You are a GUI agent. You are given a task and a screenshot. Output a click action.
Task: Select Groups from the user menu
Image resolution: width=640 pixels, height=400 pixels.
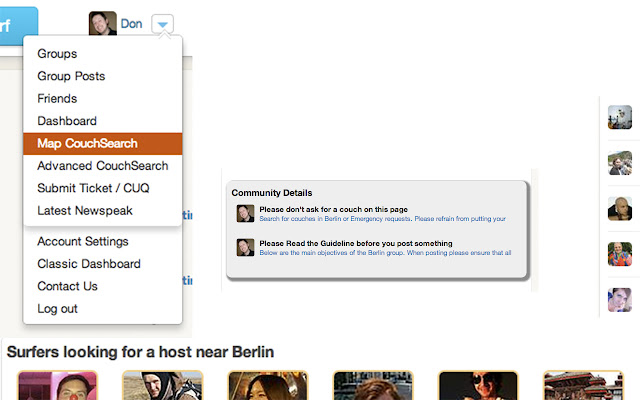click(x=57, y=54)
